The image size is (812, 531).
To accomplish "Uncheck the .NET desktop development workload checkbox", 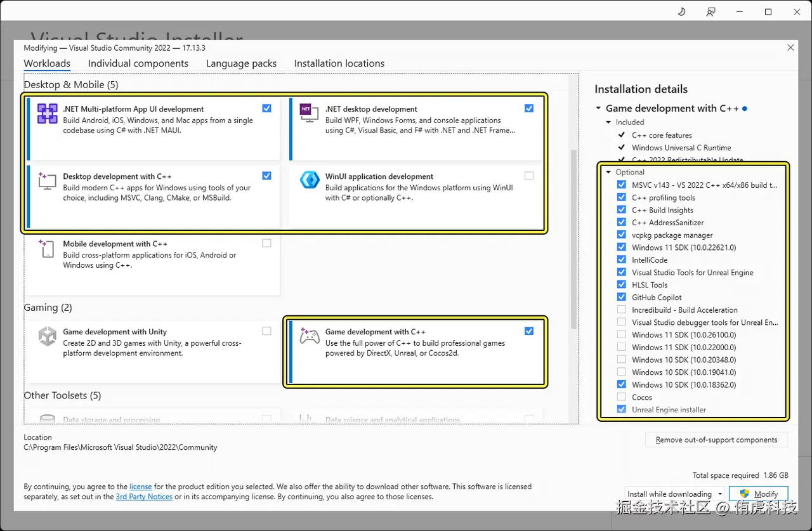I will click(529, 108).
